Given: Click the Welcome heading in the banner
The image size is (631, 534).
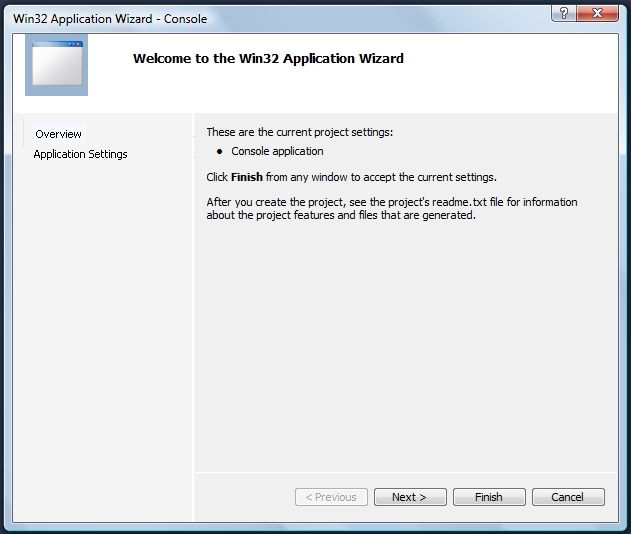Looking at the screenshot, I should [x=268, y=59].
